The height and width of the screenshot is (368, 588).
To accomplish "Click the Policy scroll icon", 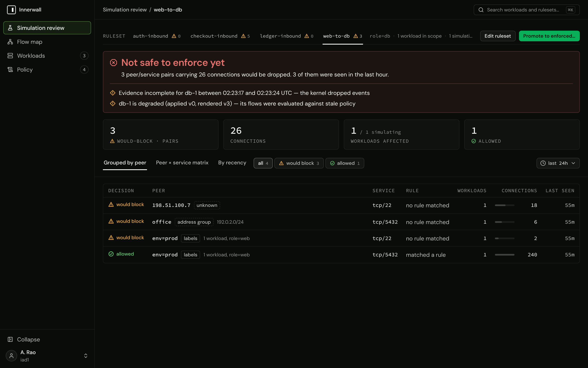I will (10, 70).
